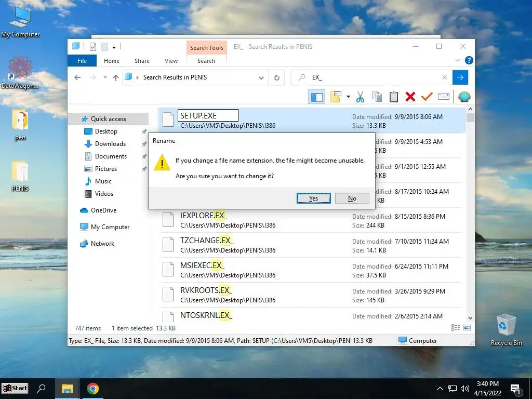Click No in the Rename dialog
The width and height of the screenshot is (532, 399).
352,198
